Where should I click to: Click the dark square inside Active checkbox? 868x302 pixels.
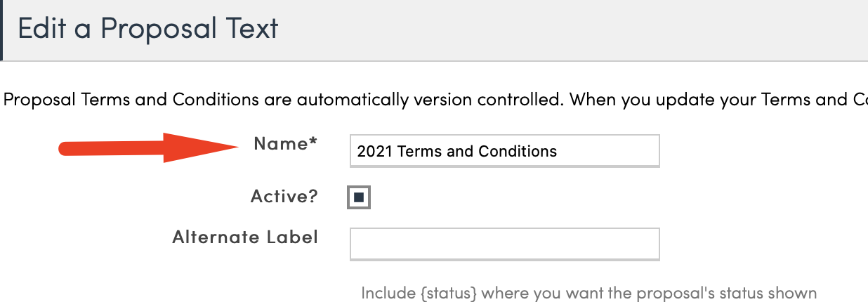coord(358,197)
